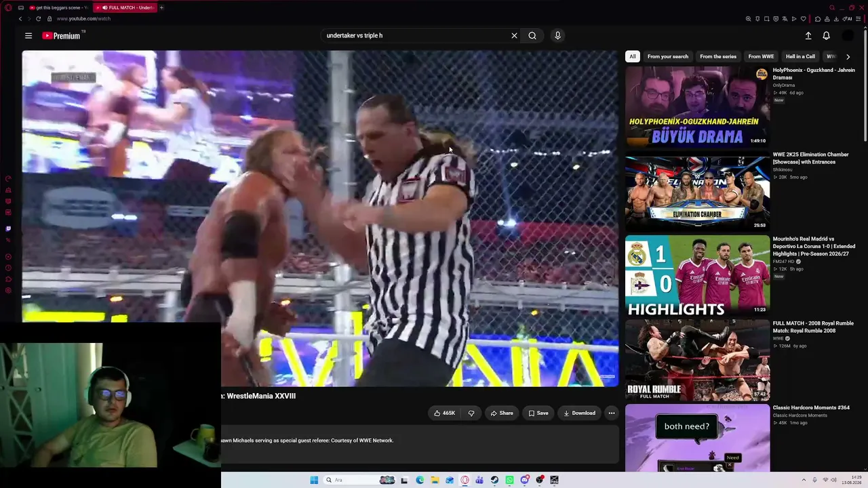The image size is (868, 488).
Task: Click the FM247 HD channel name
Action: tap(785, 262)
